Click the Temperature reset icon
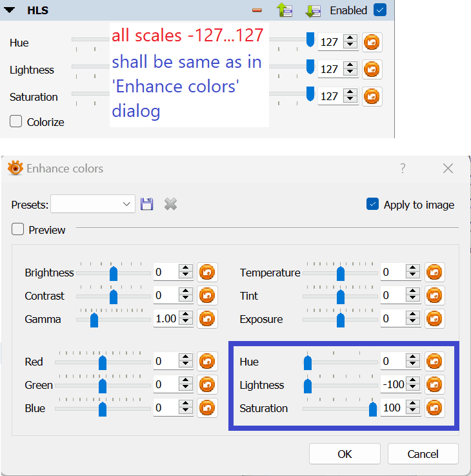 click(435, 273)
